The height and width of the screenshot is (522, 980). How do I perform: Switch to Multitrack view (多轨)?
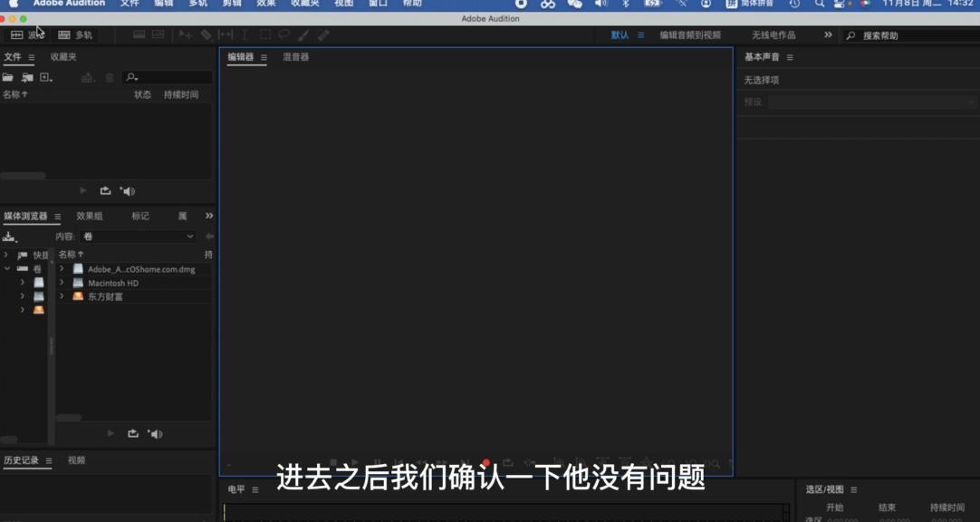tap(72, 34)
